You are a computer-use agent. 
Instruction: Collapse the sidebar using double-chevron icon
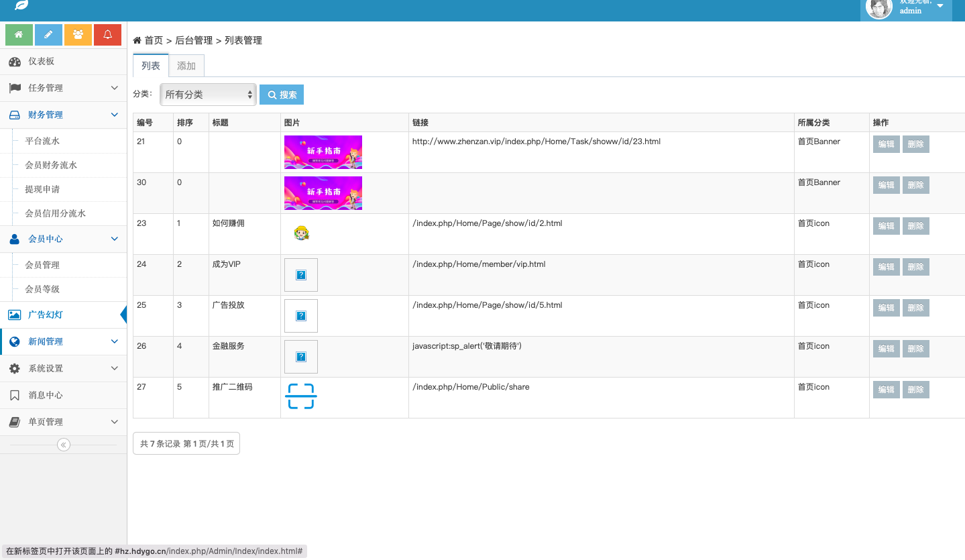pyautogui.click(x=64, y=445)
